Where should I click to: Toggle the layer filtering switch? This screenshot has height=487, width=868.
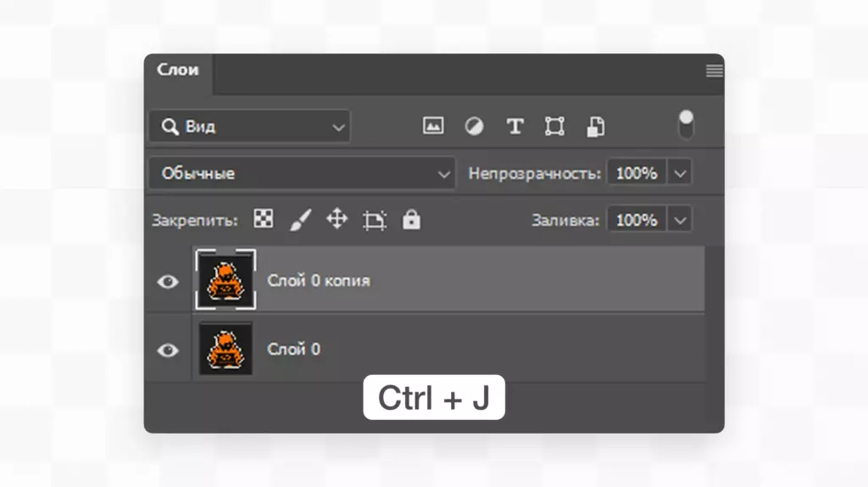pos(686,125)
